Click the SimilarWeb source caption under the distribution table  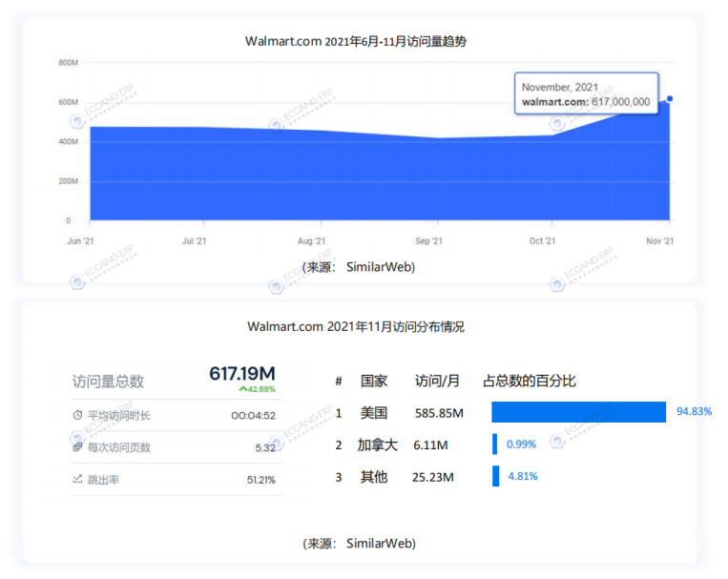pos(360,544)
